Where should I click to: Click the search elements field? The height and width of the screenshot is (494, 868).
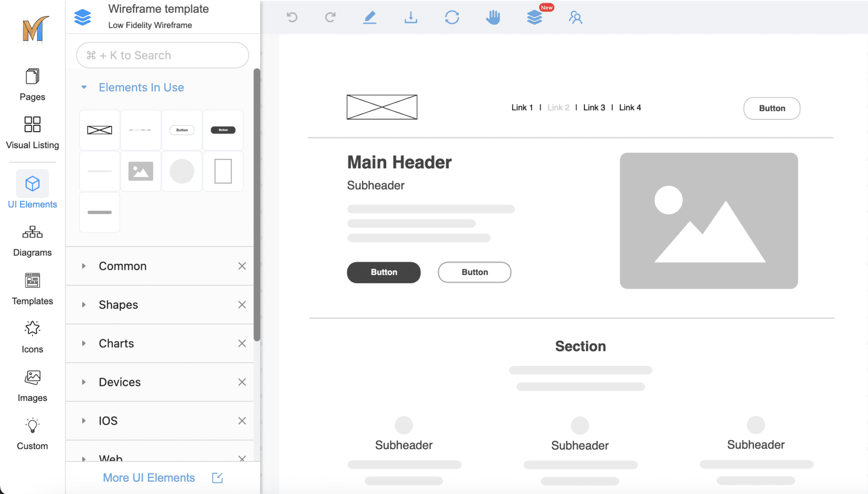pos(162,55)
